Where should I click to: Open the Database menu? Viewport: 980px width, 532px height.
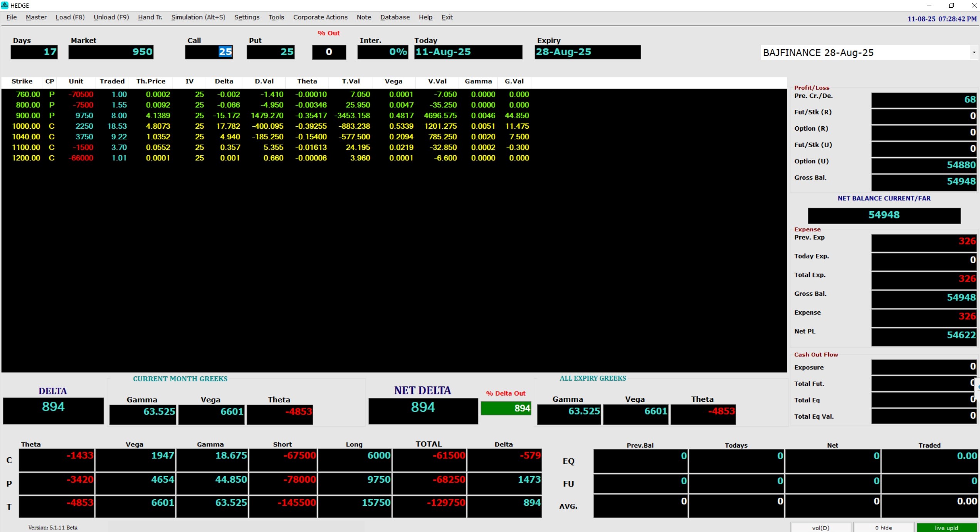(x=395, y=17)
